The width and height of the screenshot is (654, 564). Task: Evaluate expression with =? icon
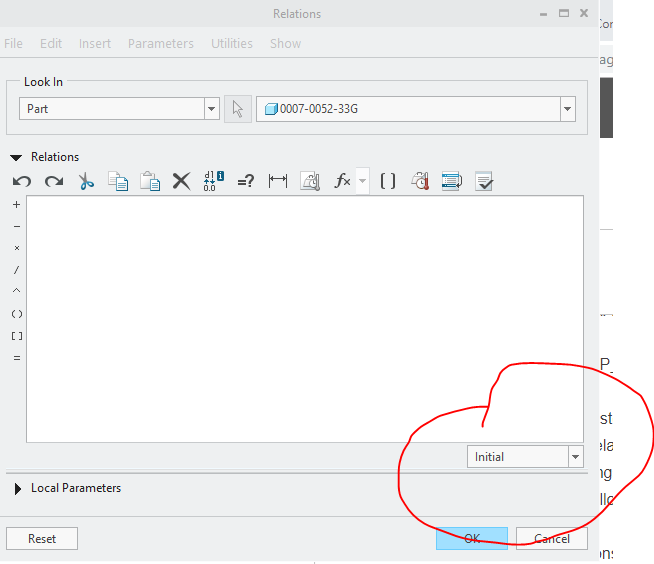tap(245, 181)
